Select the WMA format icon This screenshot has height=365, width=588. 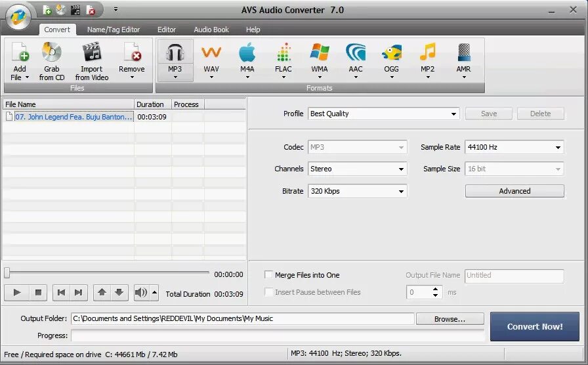pos(320,53)
